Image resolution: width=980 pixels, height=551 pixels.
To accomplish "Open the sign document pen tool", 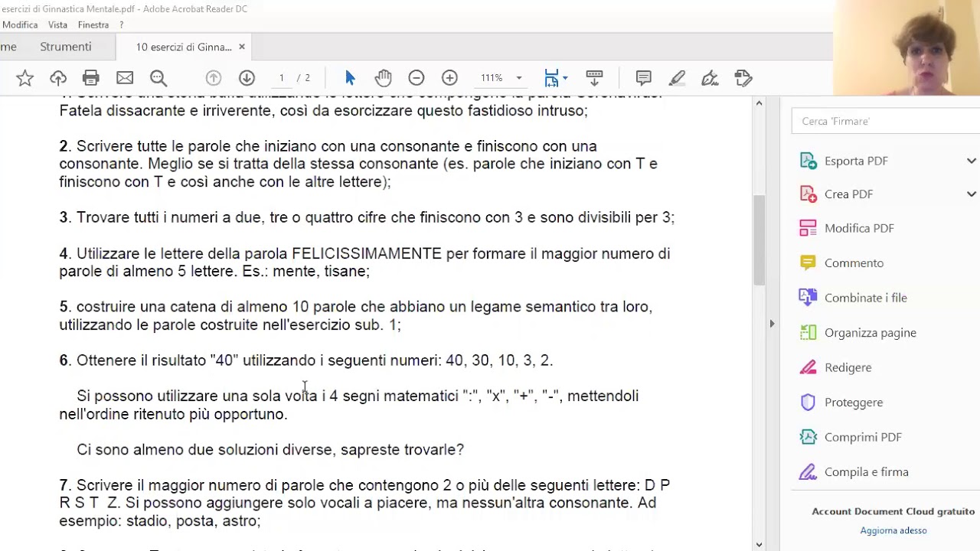I will 710,78.
